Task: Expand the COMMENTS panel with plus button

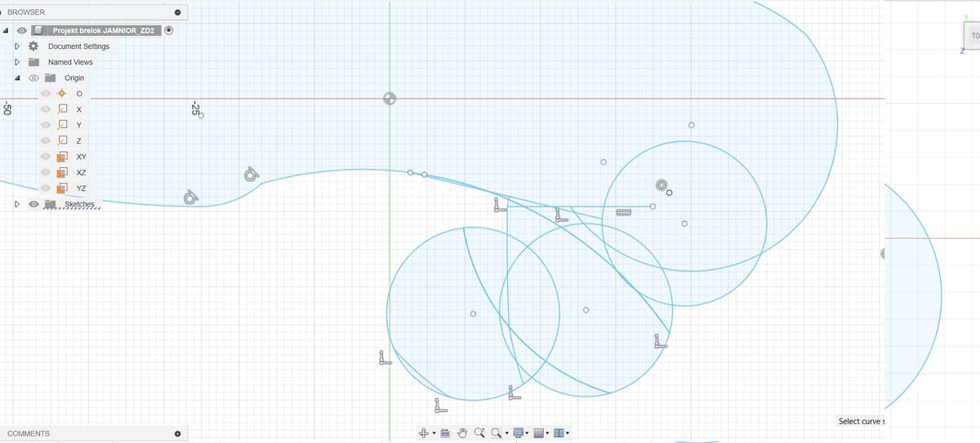Action: pyautogui.click(x=177, y=433)
